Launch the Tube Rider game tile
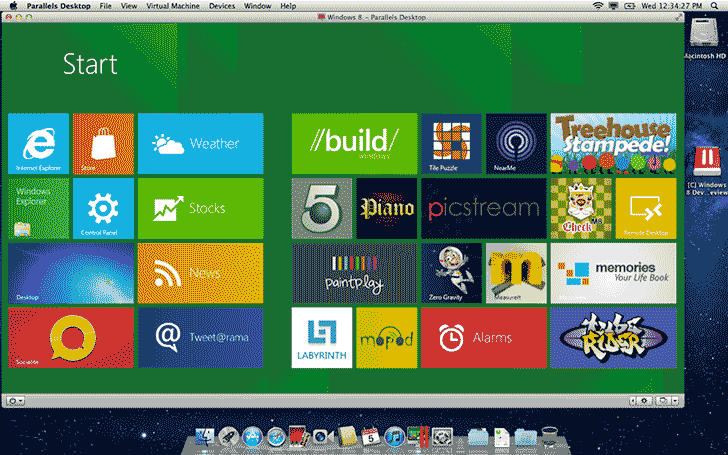This screenshot has width=728, height=455. 613,338
